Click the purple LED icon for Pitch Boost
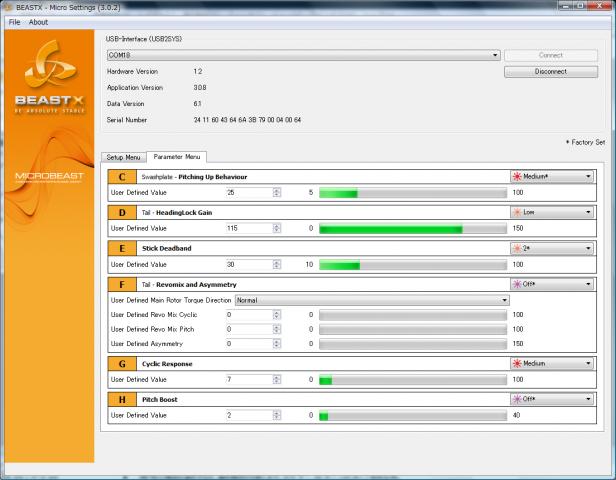 [x=517, y=399]
